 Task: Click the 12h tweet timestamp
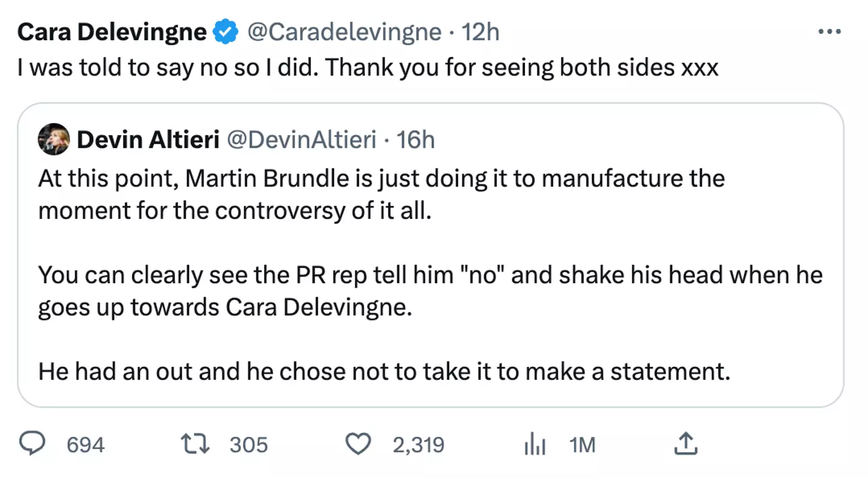pyautogui.click(x=480, y=33)
